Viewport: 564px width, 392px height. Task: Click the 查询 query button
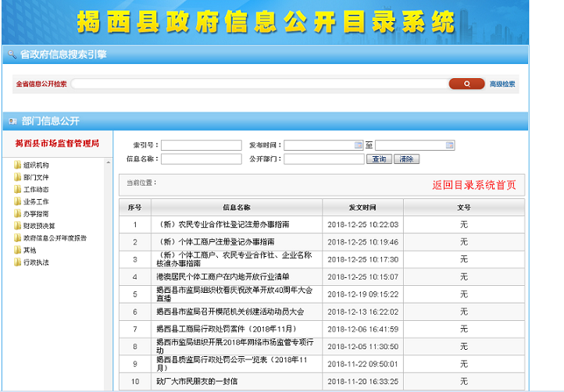click(379, 159)
